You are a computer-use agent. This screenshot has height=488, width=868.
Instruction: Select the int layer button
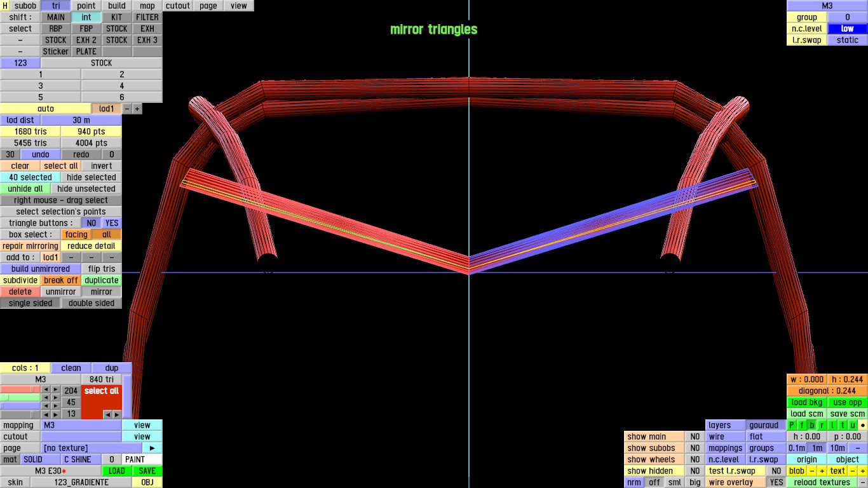click(x=86, y=17)
